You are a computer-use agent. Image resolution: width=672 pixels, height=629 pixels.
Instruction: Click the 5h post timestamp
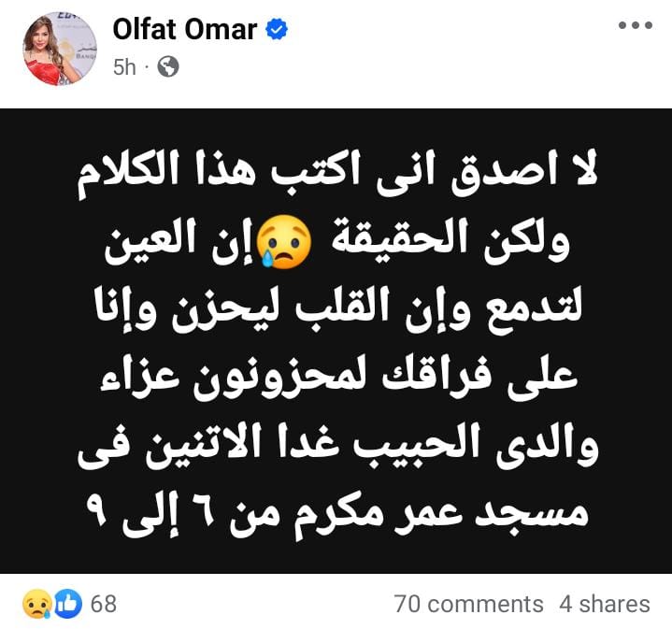tap(124, 67)
